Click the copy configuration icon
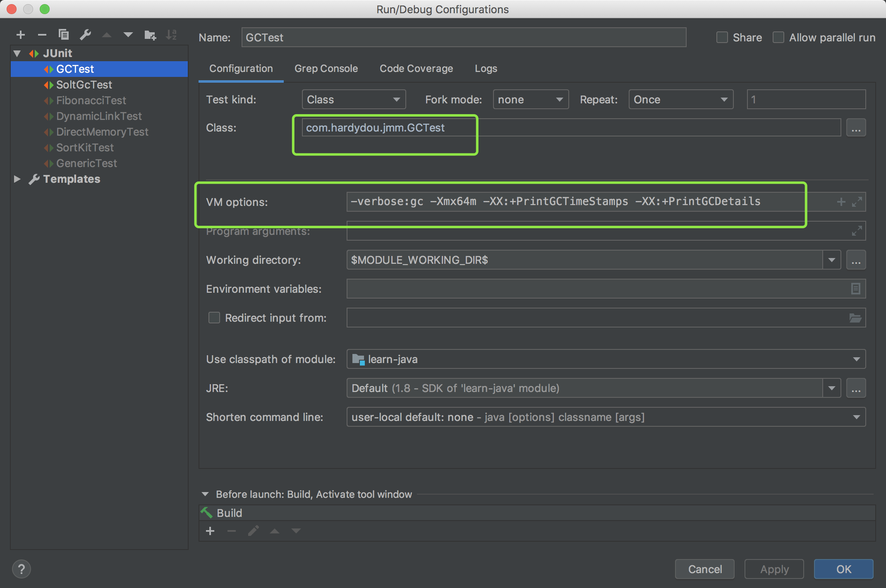Screen dimensions: 886x588 [x=63, y=35]
